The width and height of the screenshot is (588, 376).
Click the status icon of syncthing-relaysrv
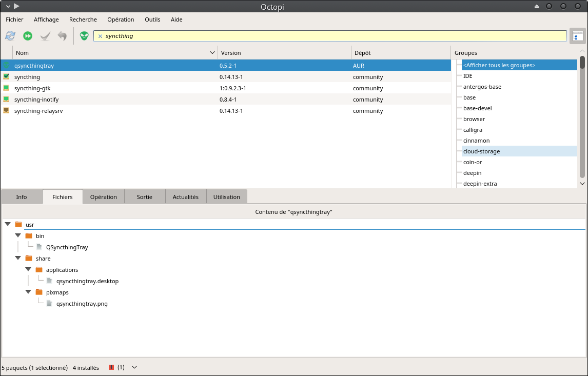[6, 110]
